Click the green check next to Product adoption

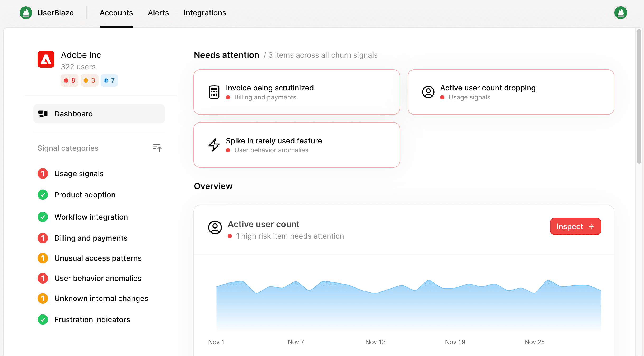coord(43,195)
